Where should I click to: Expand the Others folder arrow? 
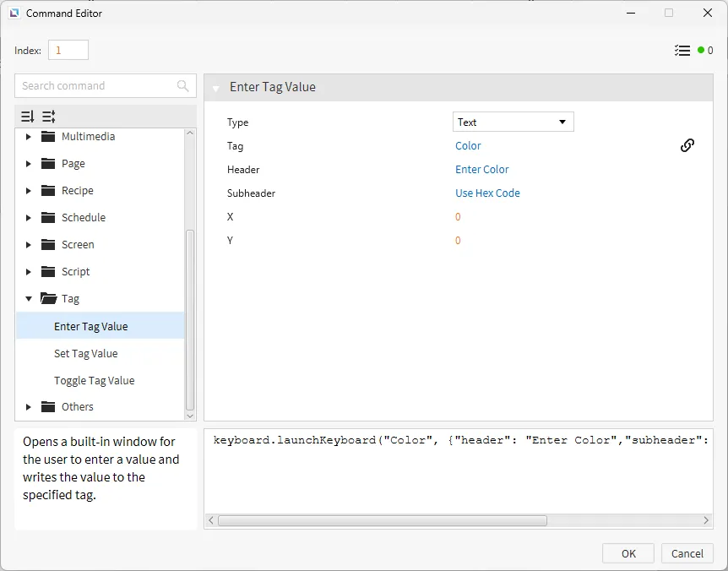pos(29,407)
